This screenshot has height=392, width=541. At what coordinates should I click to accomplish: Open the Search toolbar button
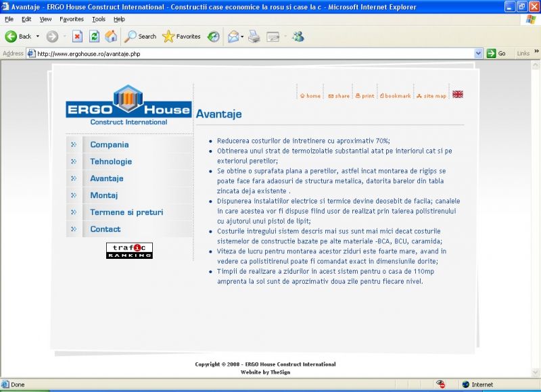tap(140, 36)
